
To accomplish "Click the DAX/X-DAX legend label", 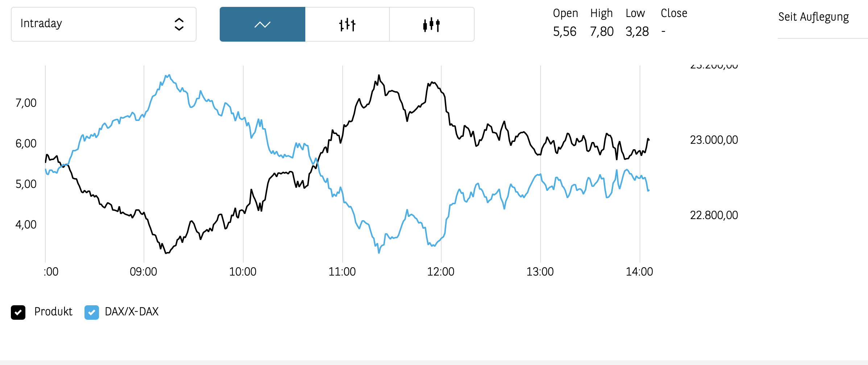I will (132, 311).
